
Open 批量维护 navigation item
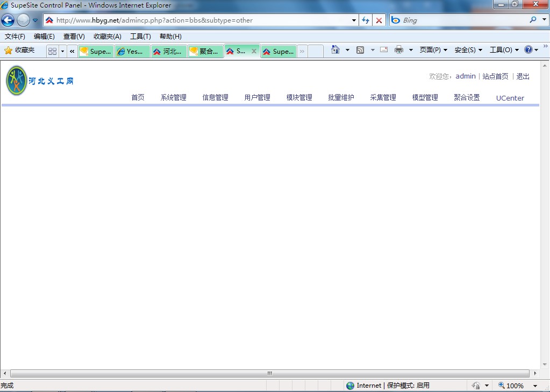(341, 97)
